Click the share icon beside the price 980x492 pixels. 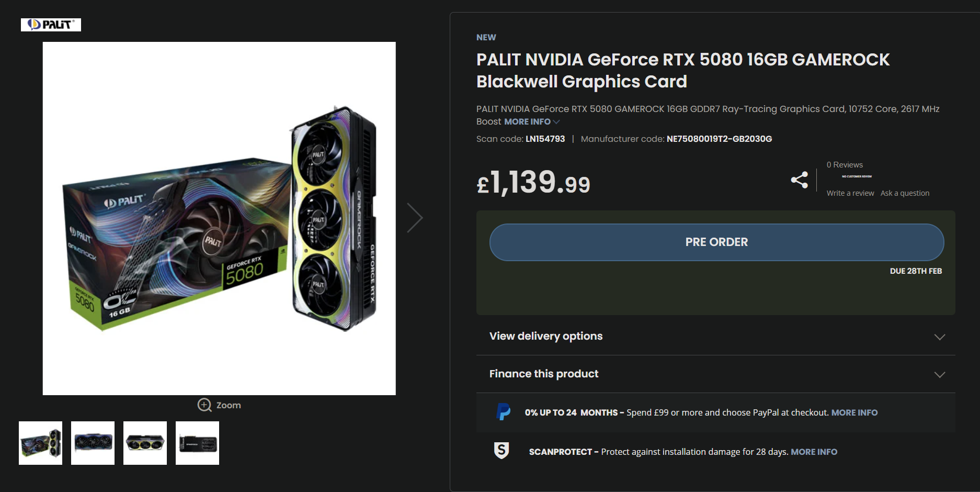[799, 180]
